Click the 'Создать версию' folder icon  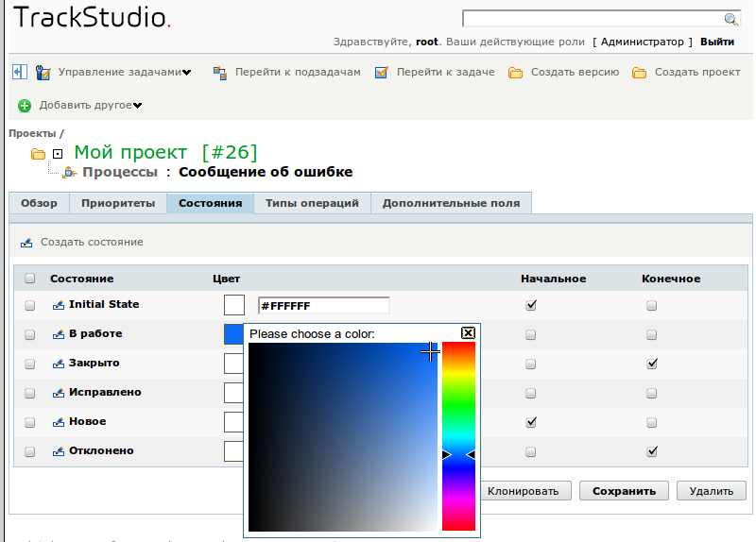(516, 73)
